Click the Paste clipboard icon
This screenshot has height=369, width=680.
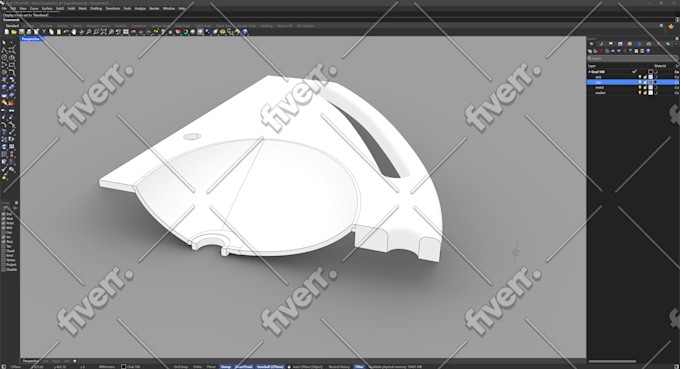pos(59,32)
